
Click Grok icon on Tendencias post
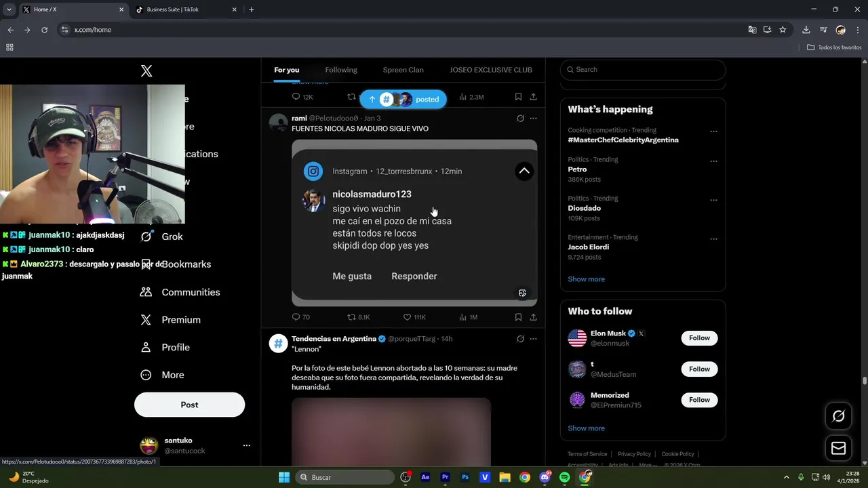[x=520, y=339]
